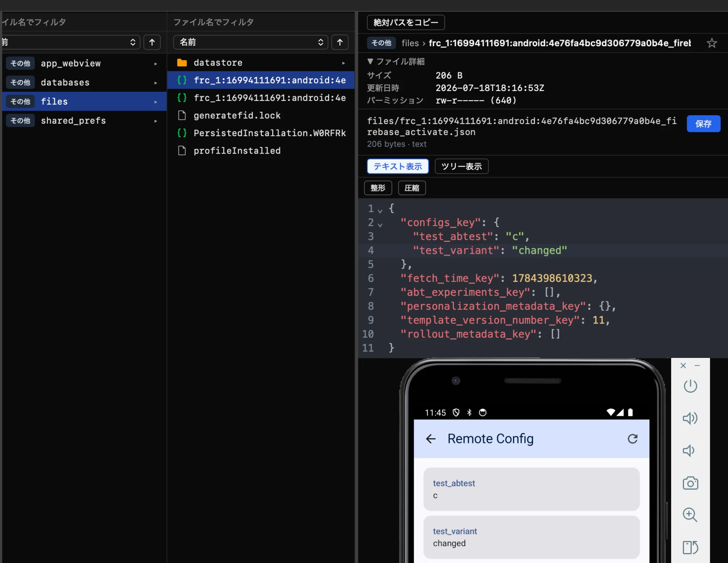The height and width of the screenshot is (563, 728).
Task: Click the permission value rw-r----- (640)
Action: coord(476,100)
